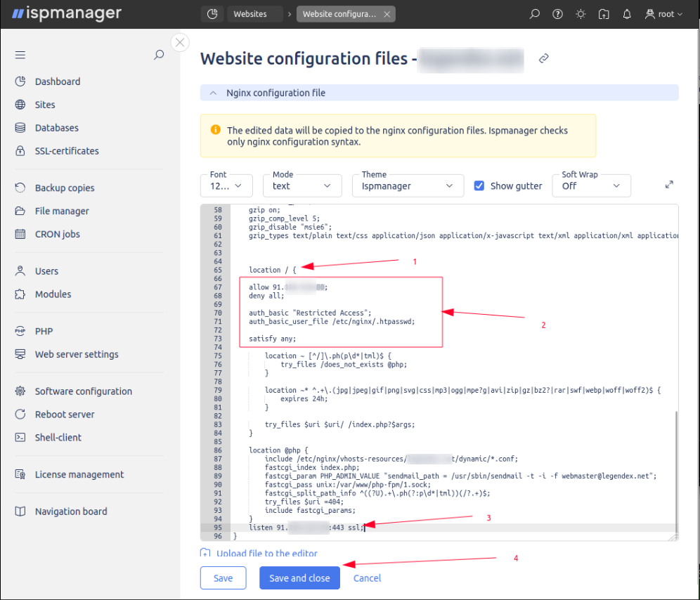Open the Soft Wrap dropdown
This screenshot has height=600, width=700.
click(x=591, y=185)
